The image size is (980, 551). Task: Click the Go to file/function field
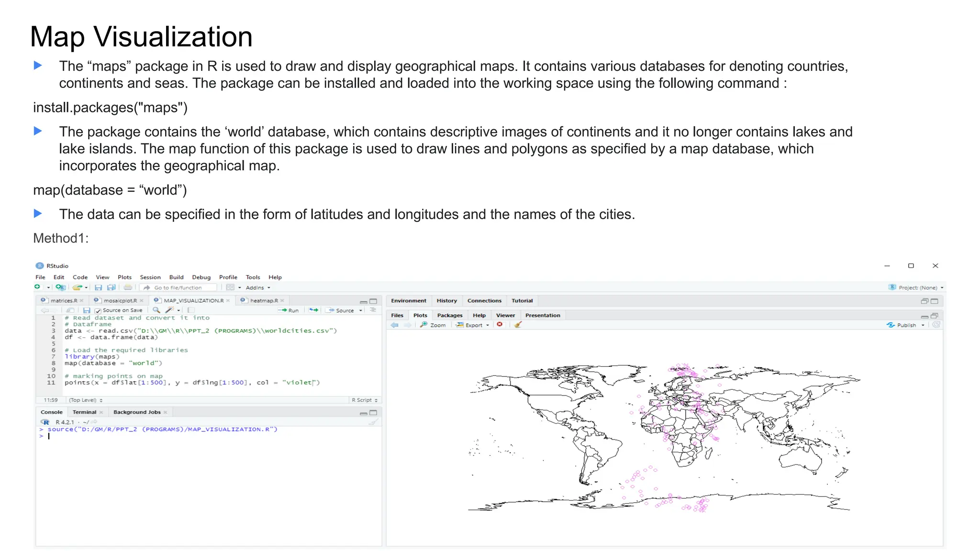pyautogui.click(x=178, y=287)
